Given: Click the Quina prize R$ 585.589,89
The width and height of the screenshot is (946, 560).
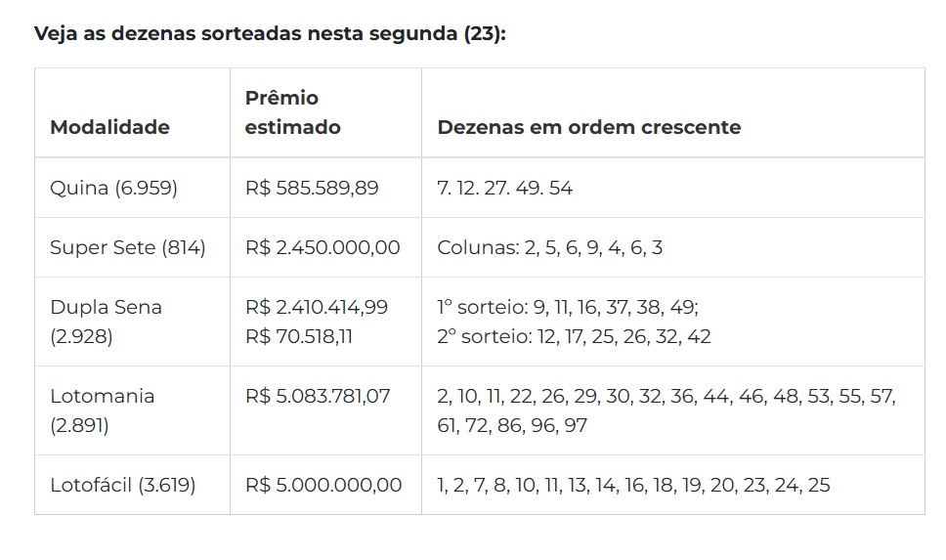Looking at the screenshot, I should coord(312,188).
